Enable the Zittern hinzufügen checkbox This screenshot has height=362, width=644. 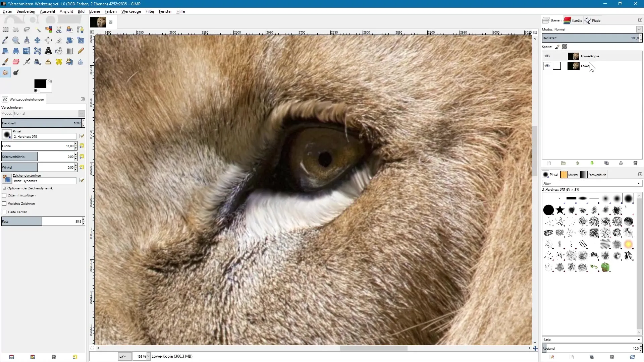pos(4,195)
